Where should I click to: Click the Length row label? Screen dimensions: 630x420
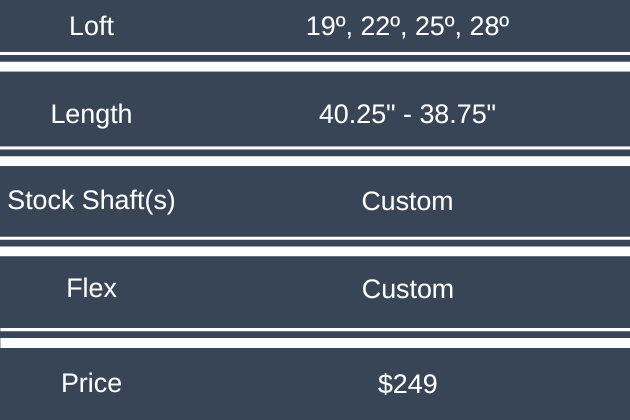click(x=91, y=114)
